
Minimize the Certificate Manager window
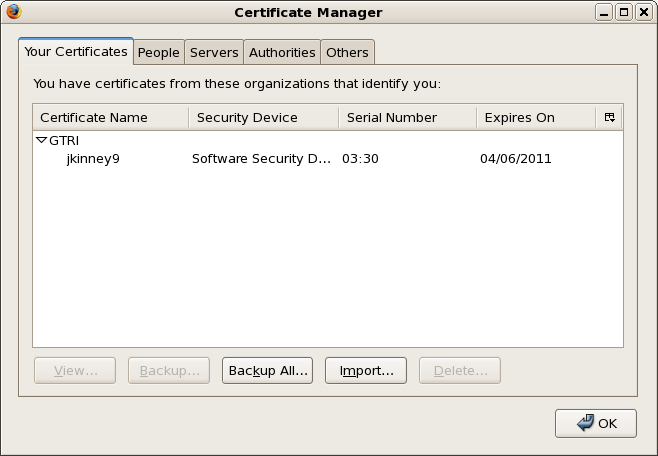click(606, 12)
